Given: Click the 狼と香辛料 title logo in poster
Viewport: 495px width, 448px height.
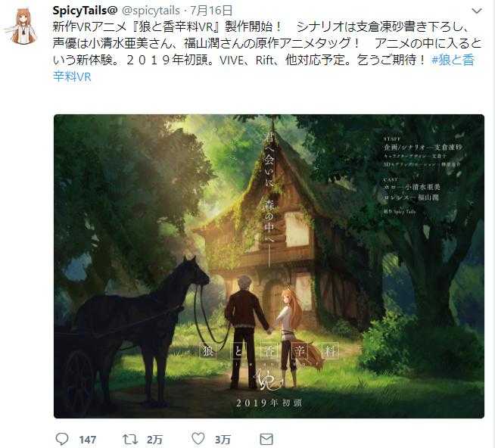Looking at the screenshot, I should [269, 351].
